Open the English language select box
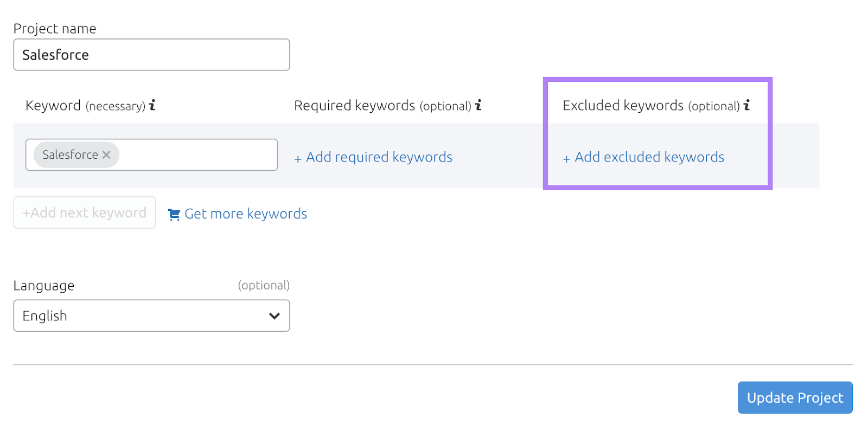868x438 pixels. coord(141,316)
